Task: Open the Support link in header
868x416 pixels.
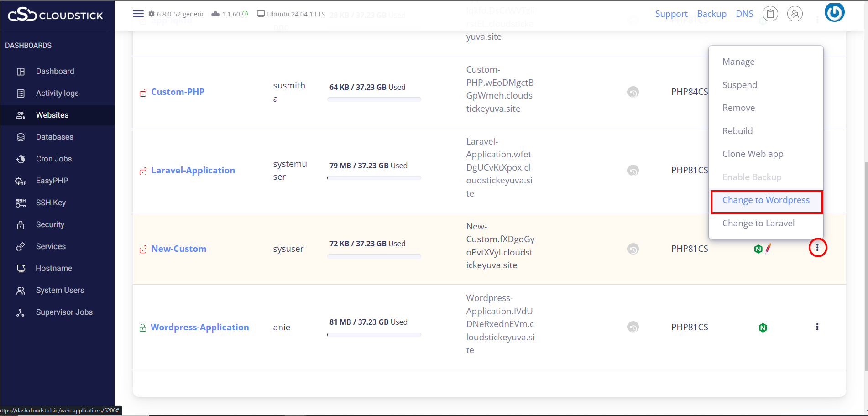Action: click(671, 14)
